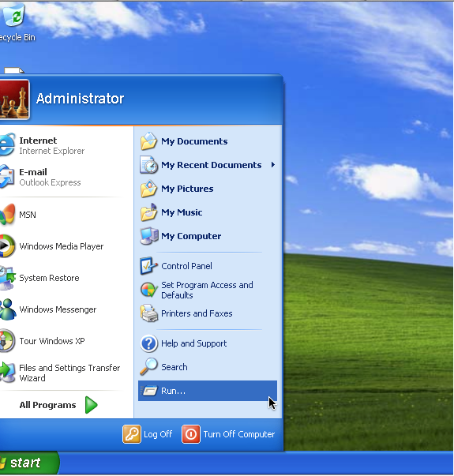
Task: Click the Log Off key icon
Action: pyautogui.click(x=132, y=434)
